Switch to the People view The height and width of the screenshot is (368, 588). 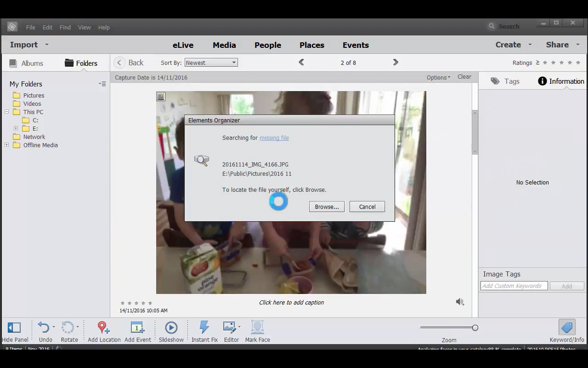click(x=268, y=45)
